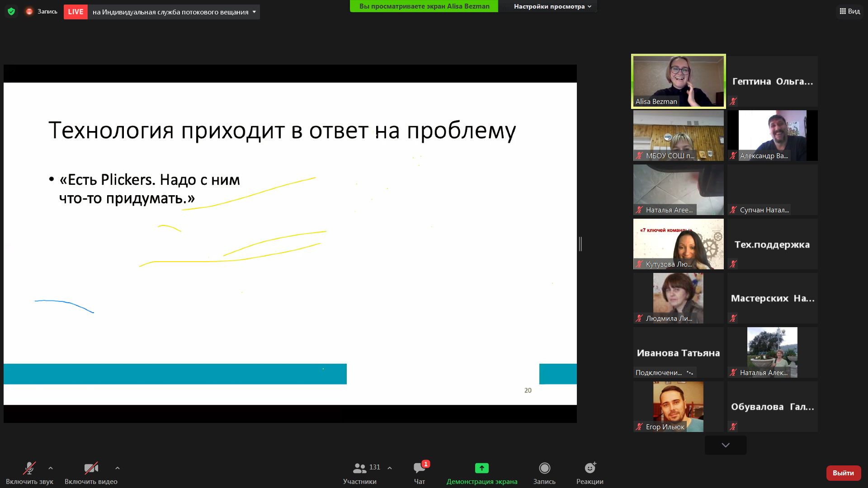Click muted mic icon on Мастерских tile

733,318
